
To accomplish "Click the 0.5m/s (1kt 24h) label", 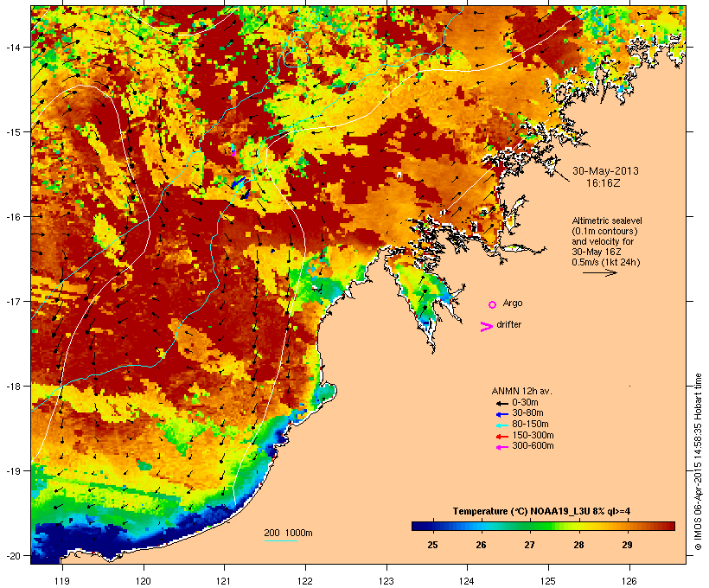I will (x=606, y=262).
